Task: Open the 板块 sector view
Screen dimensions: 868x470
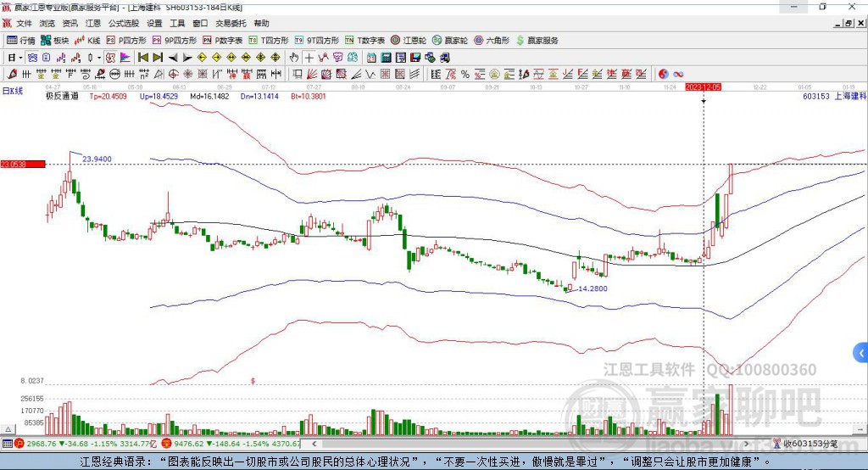Action: 55,41
